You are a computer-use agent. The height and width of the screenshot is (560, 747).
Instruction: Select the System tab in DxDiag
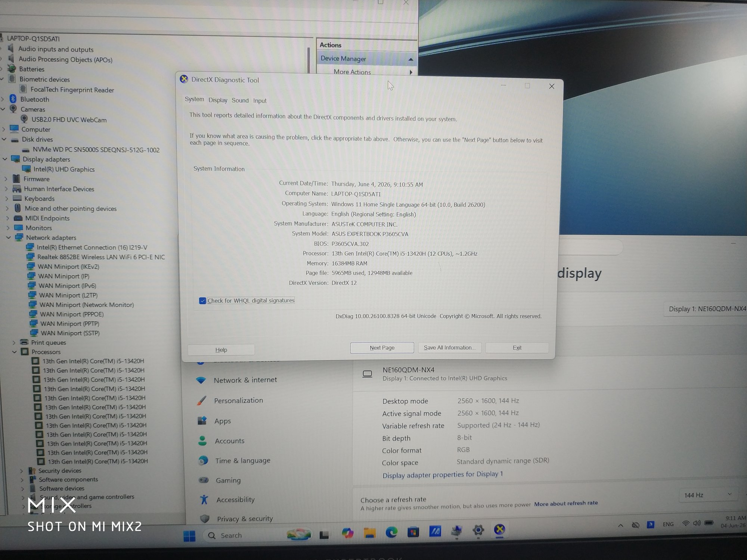coord(194,99)
